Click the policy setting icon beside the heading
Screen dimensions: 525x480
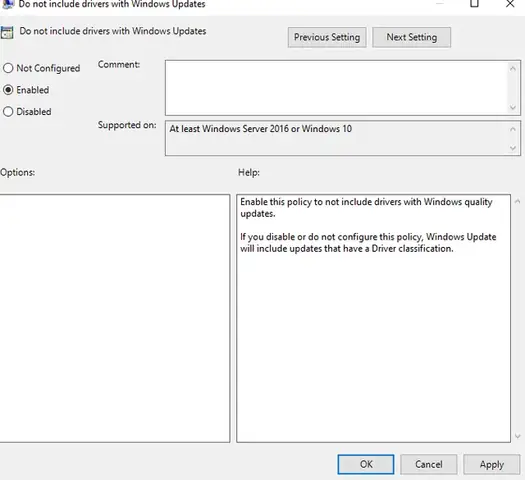click(7, 33)
